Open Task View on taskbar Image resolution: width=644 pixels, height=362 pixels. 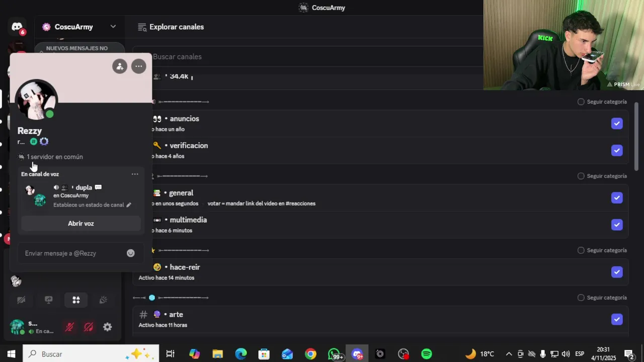[170, 354]
